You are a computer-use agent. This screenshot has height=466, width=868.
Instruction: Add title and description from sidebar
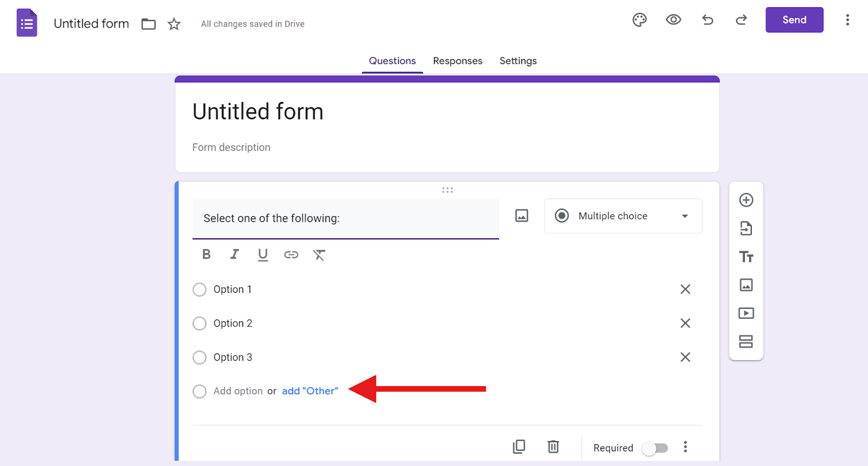click(746, 257)
